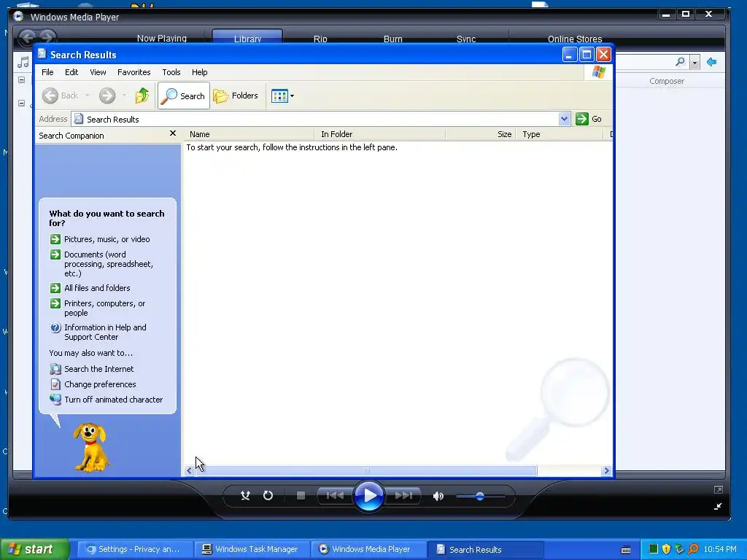Viewport: 747px width, 560px height.
Task: Click Search the Internet option
Action: (x=92, y=369)
